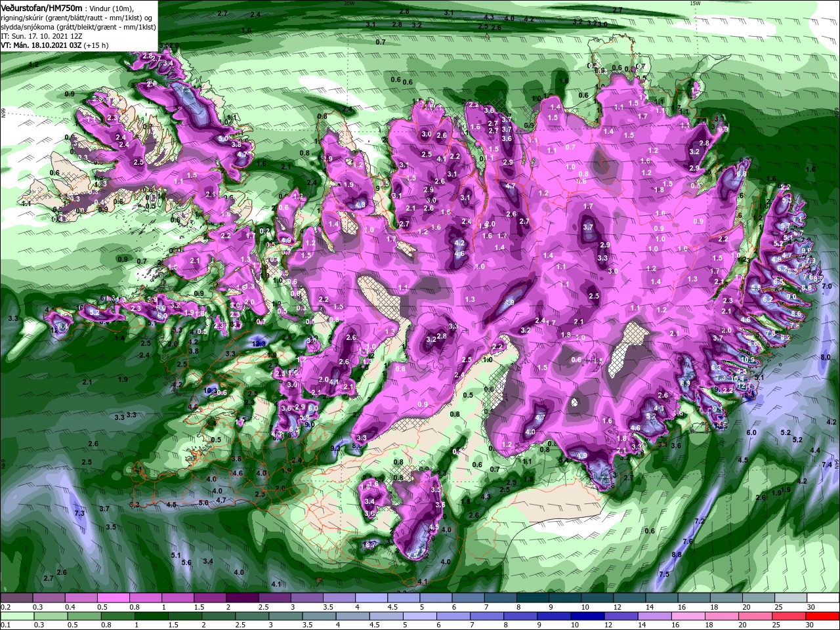This screenshot has height=630, width=840.
Task: Click the '8.8' value in the southeast rain band
Action: click(677, 555)
